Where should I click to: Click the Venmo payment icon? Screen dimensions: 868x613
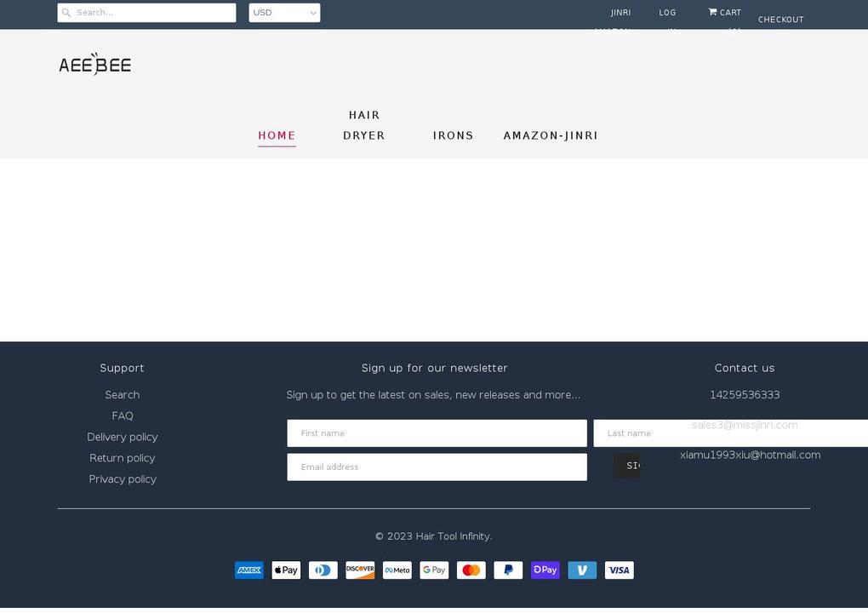(x=582, y=570)
